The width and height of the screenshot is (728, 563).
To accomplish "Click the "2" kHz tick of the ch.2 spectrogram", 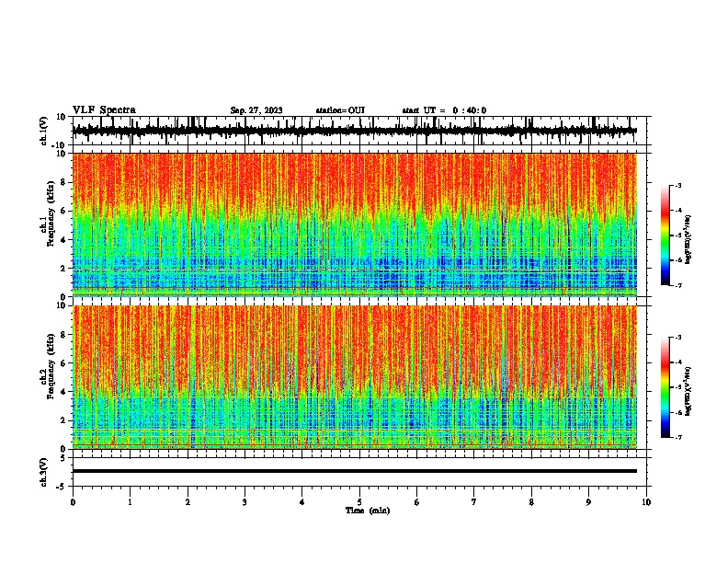I will tap(64, 420).
